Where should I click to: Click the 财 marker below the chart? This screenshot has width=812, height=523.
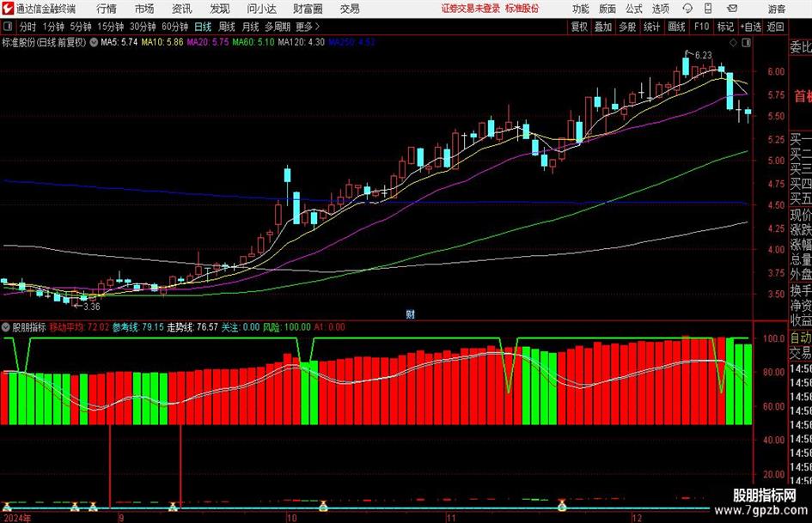tap(410, 313)
